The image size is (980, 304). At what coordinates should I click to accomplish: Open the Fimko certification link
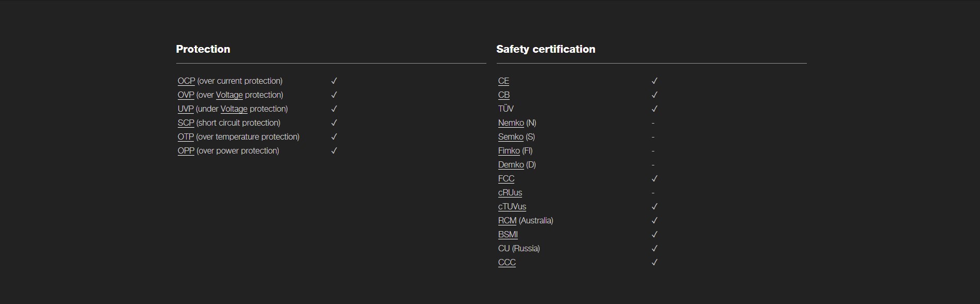coord(509,151)
